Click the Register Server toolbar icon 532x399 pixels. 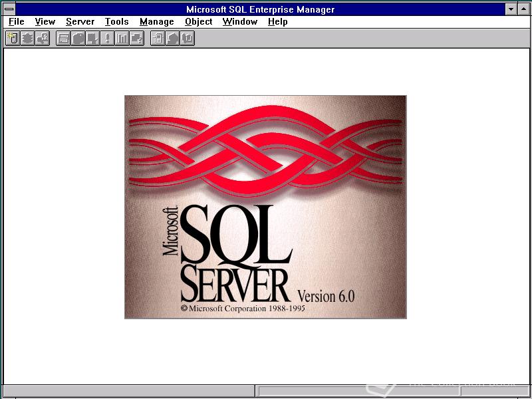coord(13,39)
